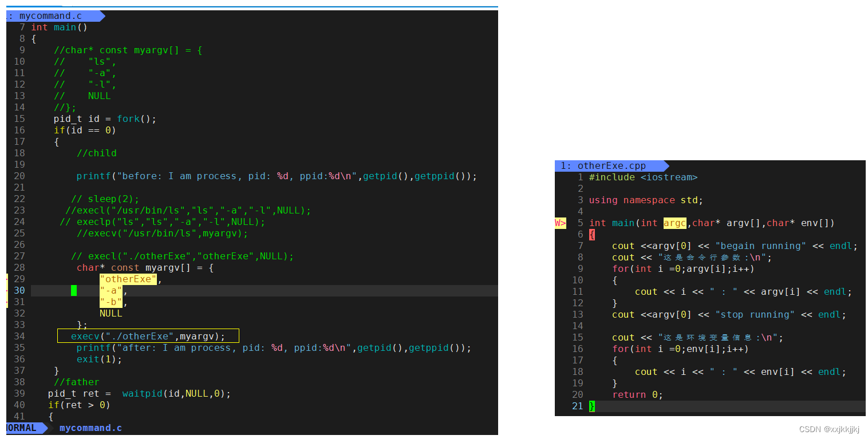The height and width of the screenshot is (439, 868).
Task: Click the NORMAL mode indicator
Action: (23, 428)
